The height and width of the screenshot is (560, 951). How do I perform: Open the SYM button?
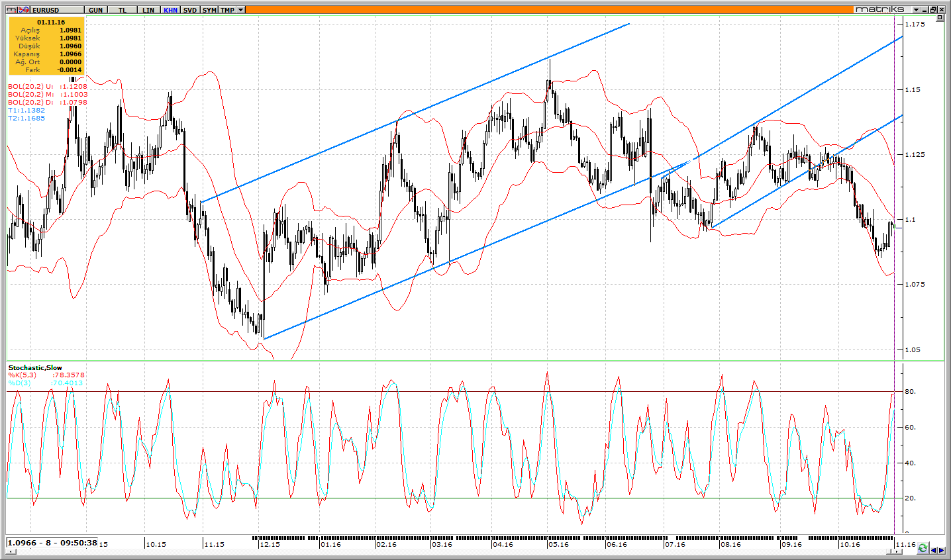coord(209,10)
